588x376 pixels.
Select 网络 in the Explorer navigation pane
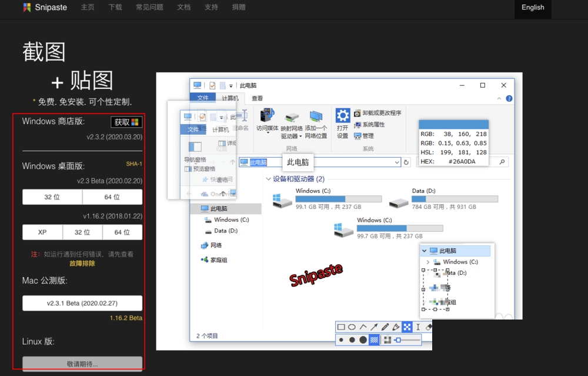point(212,245)
